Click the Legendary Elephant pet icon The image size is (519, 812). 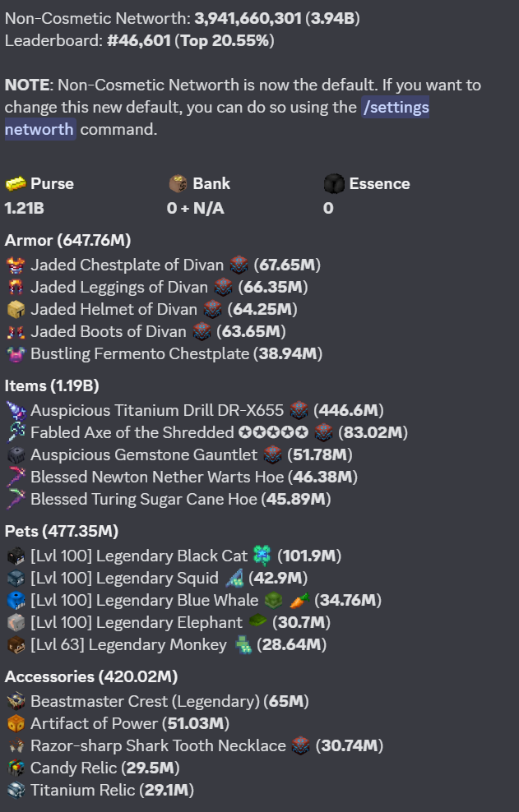click(x=16, y=622)
